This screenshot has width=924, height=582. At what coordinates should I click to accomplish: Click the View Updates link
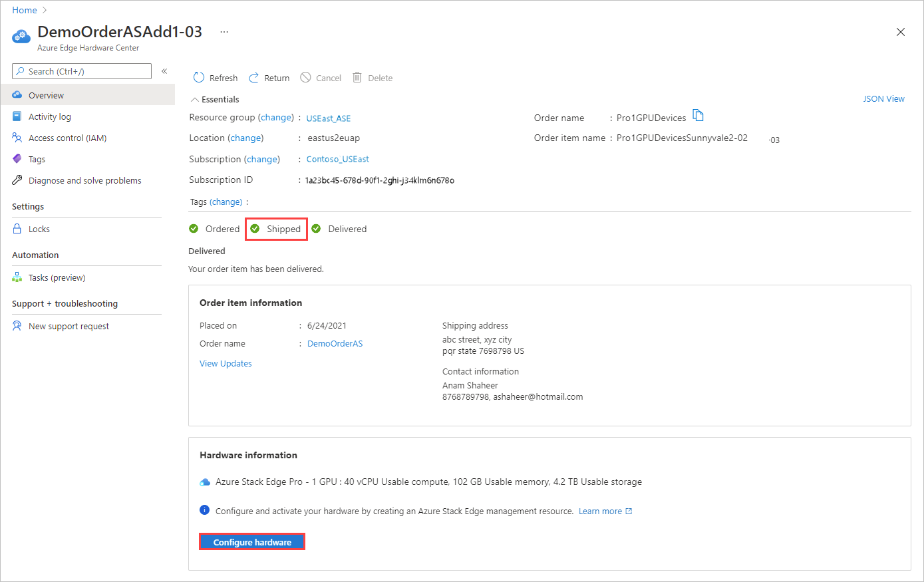pos(226,363)
